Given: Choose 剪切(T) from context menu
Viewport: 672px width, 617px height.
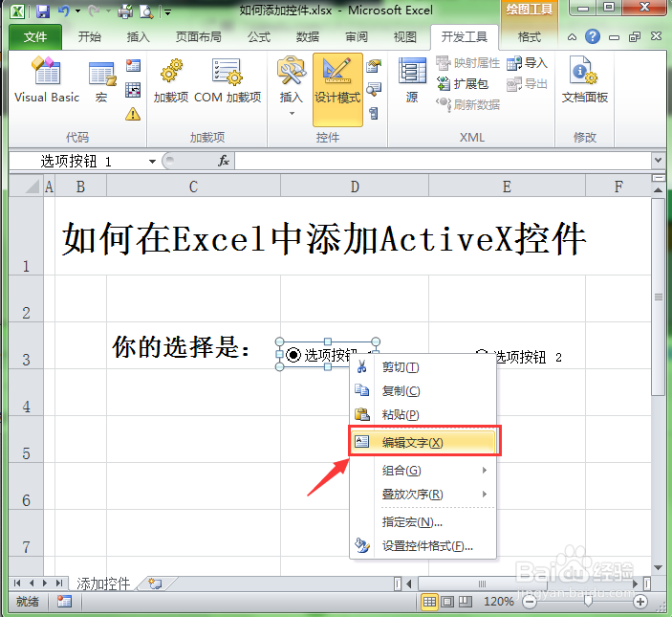Looking at the screenshot, I should coord(423,367).
